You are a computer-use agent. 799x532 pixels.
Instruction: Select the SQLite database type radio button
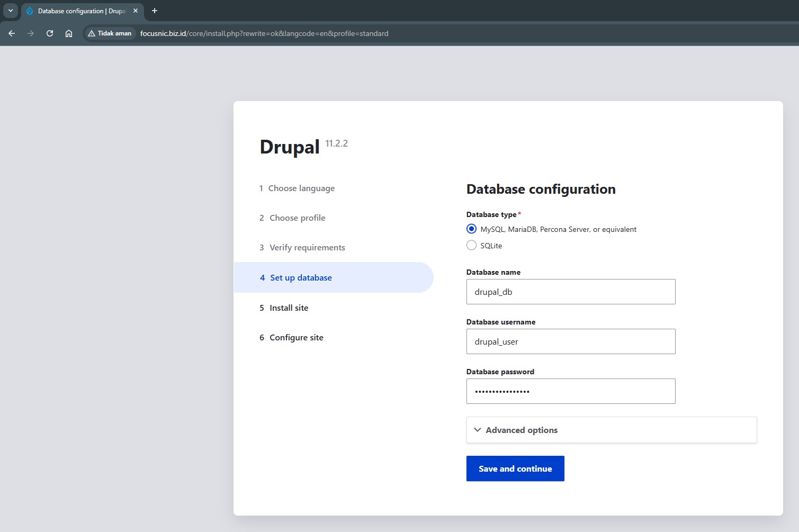(471, 245)
